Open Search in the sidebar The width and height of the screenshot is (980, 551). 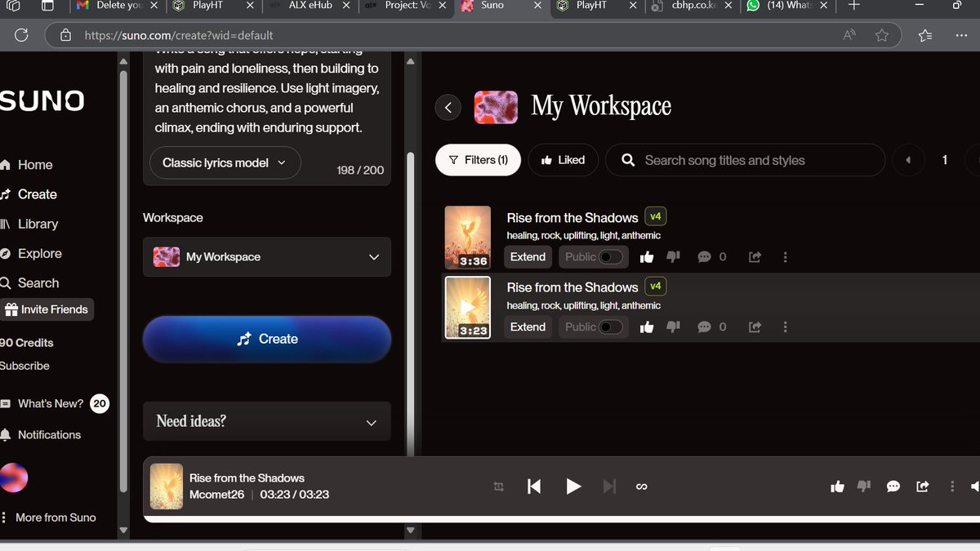30,283
